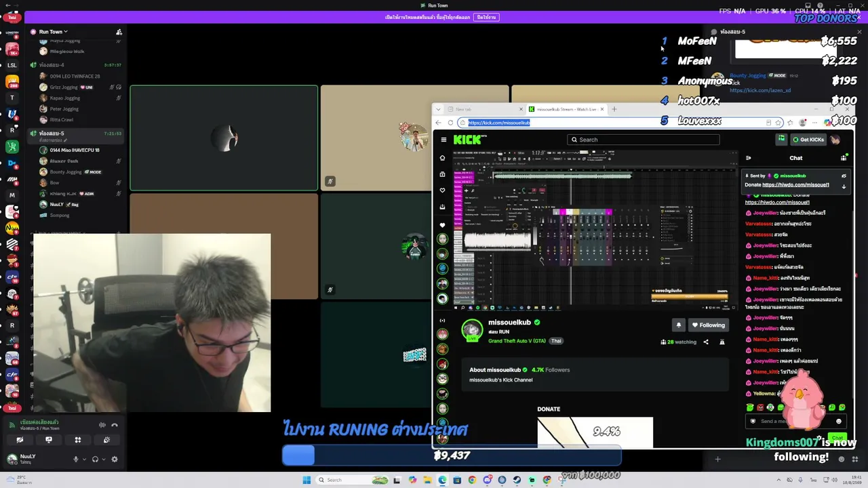
Task: Open chat gift leaderboard icon
Action: coord(844,158)
